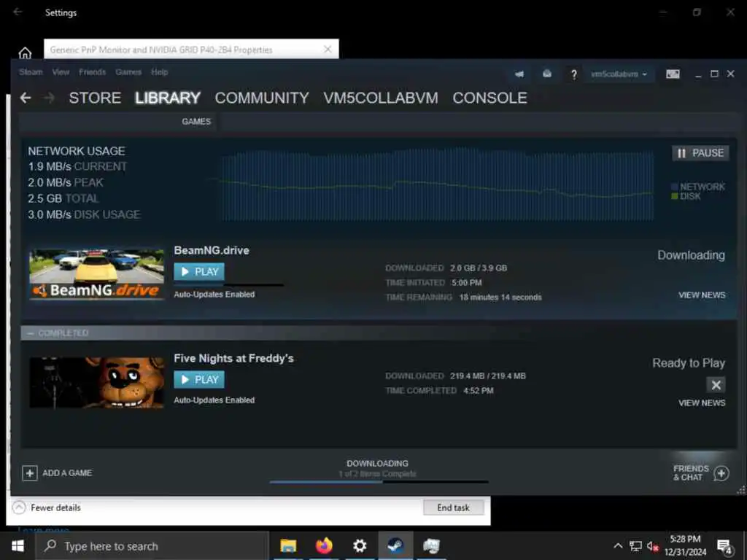Show hidden system tray icons

tap(618, 545)
